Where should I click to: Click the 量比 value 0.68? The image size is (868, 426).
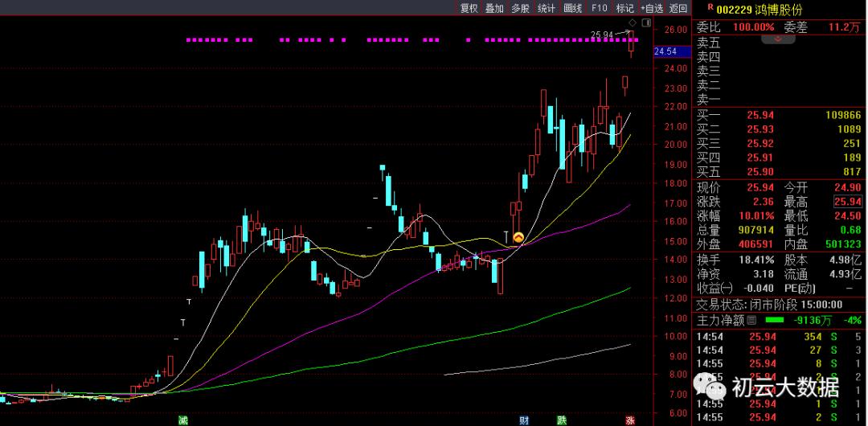coord(851,231)
